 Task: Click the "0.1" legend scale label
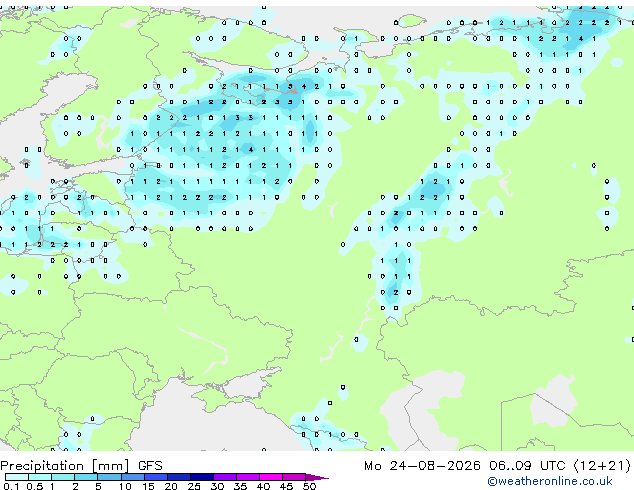[x=11, y=486]
